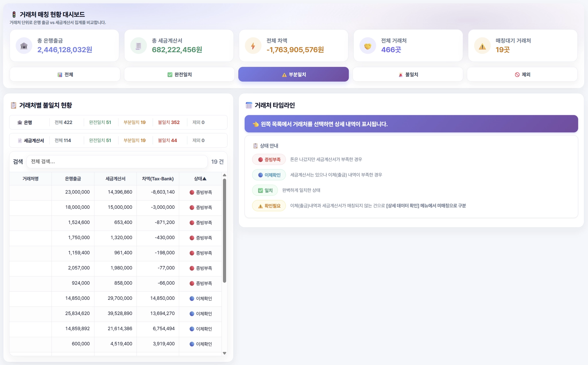Click the warning icon in 매칭대기 거래처 card
588x365 pixels.
coord(482,46)
